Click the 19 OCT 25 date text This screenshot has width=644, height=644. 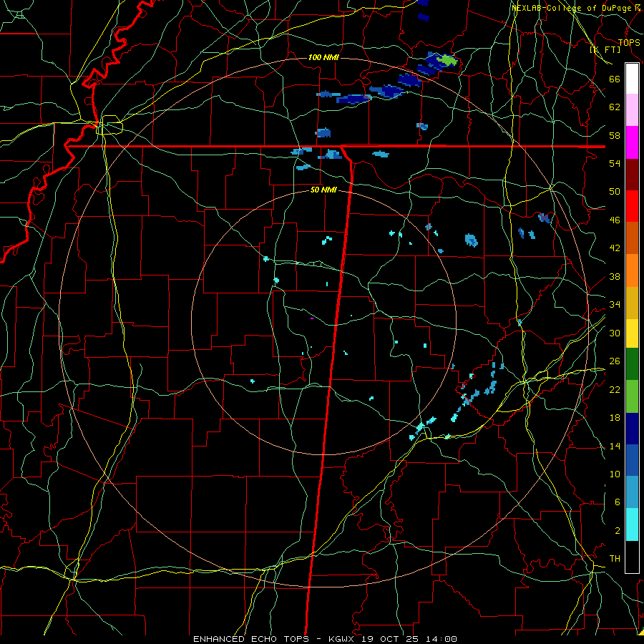pos(392,639)
